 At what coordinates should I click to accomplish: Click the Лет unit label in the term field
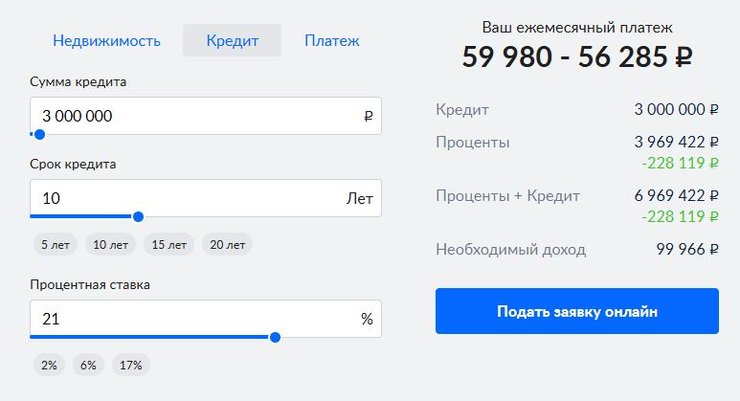click(x=360, y=199)
